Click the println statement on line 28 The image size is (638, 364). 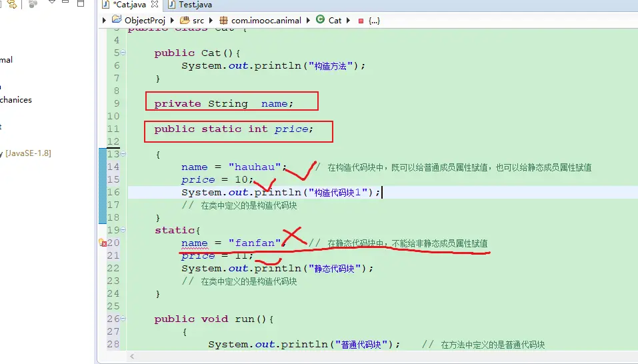tap(305, 345)
